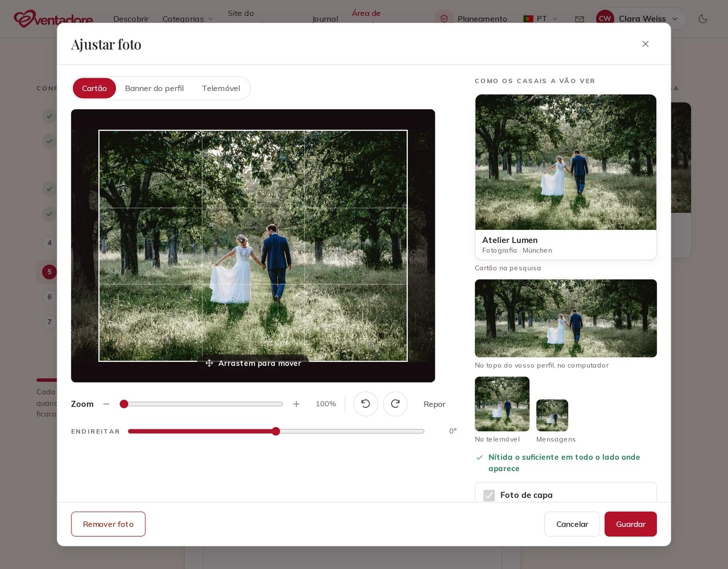Viewport: 728px width, 569px height.
Task: Click the Eventadore logo
Action: (53, 19)
